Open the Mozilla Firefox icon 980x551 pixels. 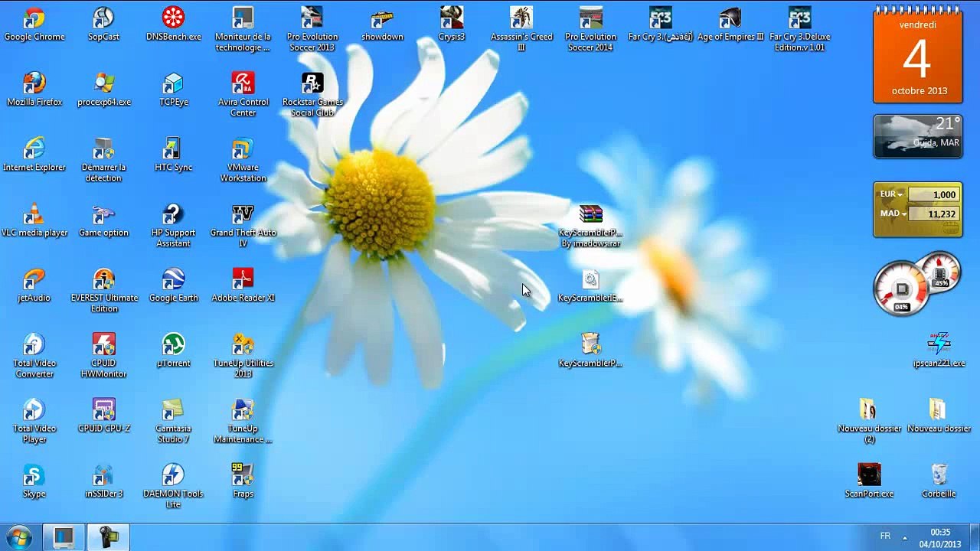point(34,89)
